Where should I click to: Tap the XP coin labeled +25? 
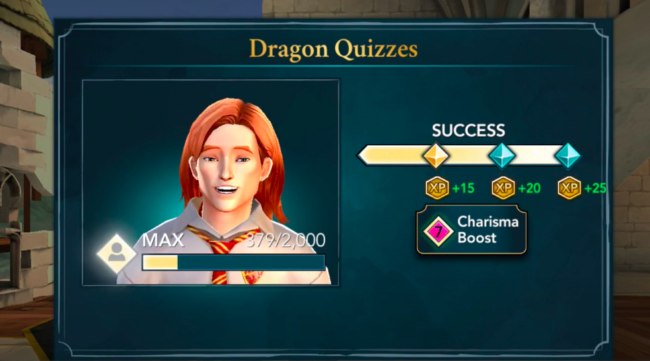pyautogui.click(x=569, y=188)
